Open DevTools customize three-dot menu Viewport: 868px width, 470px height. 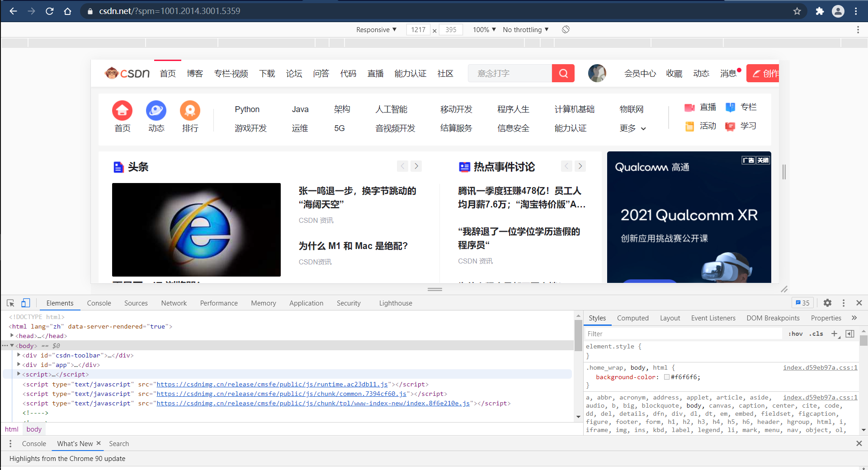(844, 303)
